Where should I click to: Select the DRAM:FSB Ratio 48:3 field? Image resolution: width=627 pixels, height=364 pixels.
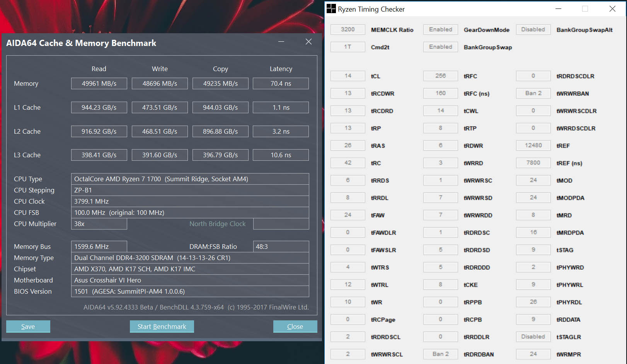281,247
